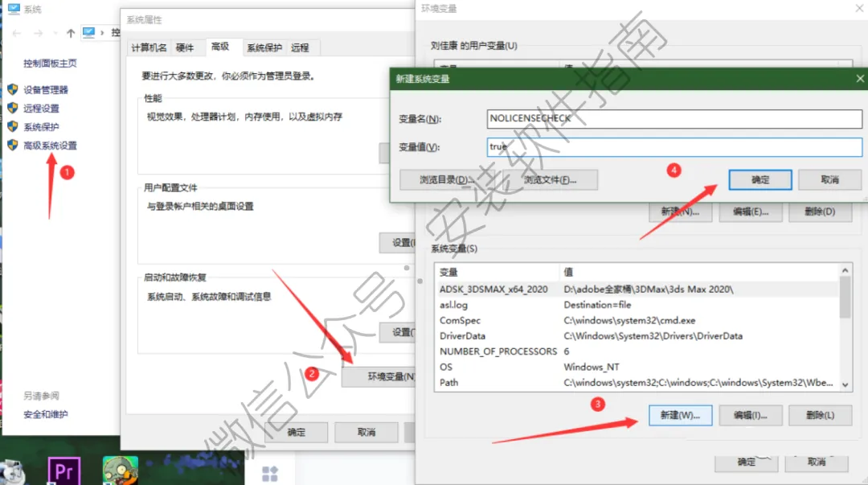
Task: Switch to the 硬件 tab
Action: pos(185,47)
